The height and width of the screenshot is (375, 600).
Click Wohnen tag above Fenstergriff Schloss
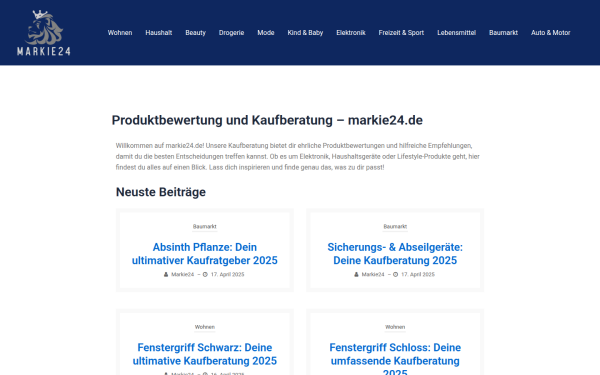[x=395, y=327]
